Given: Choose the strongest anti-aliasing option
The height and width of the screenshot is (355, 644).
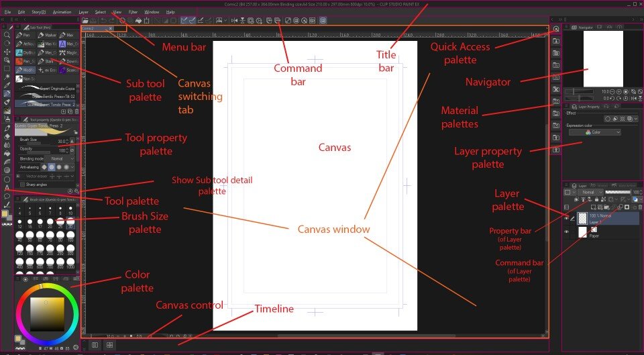Looking at the screenshot, I should [x=66, y=167].
